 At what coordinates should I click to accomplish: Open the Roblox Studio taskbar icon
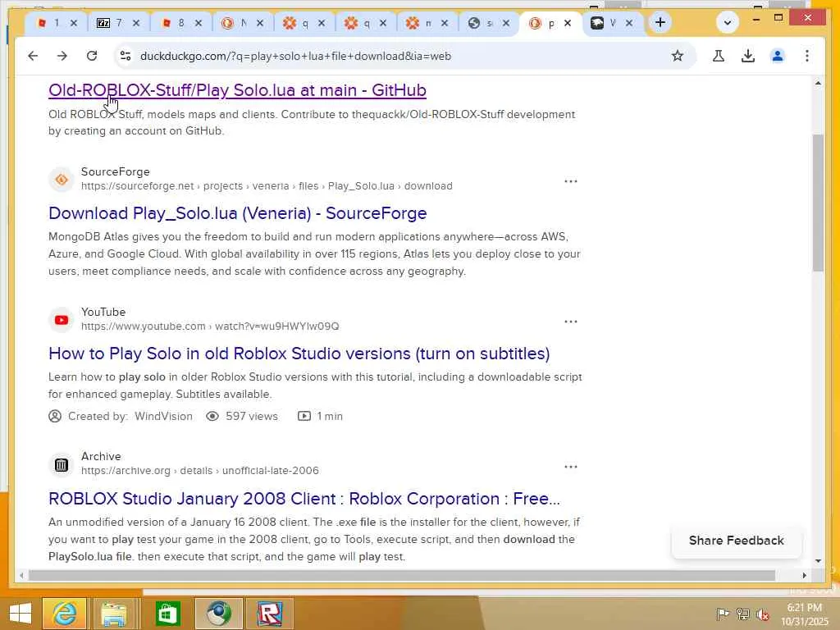[269, 614]
